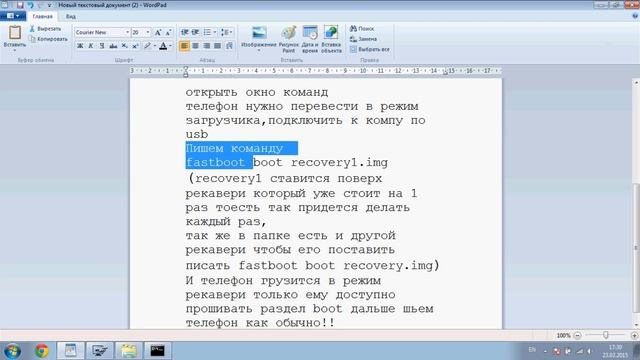Open the font size 20 dropdown

point(148,32)
